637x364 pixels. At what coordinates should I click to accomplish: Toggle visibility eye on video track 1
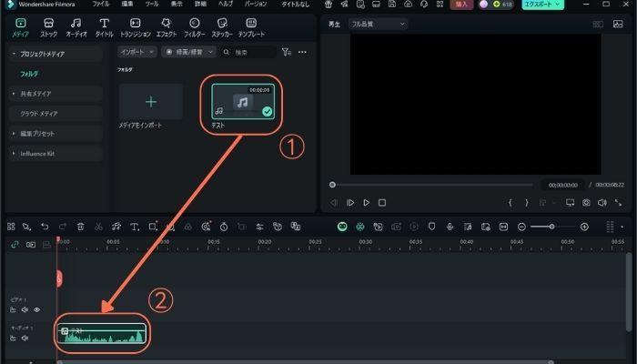(37, 309)
